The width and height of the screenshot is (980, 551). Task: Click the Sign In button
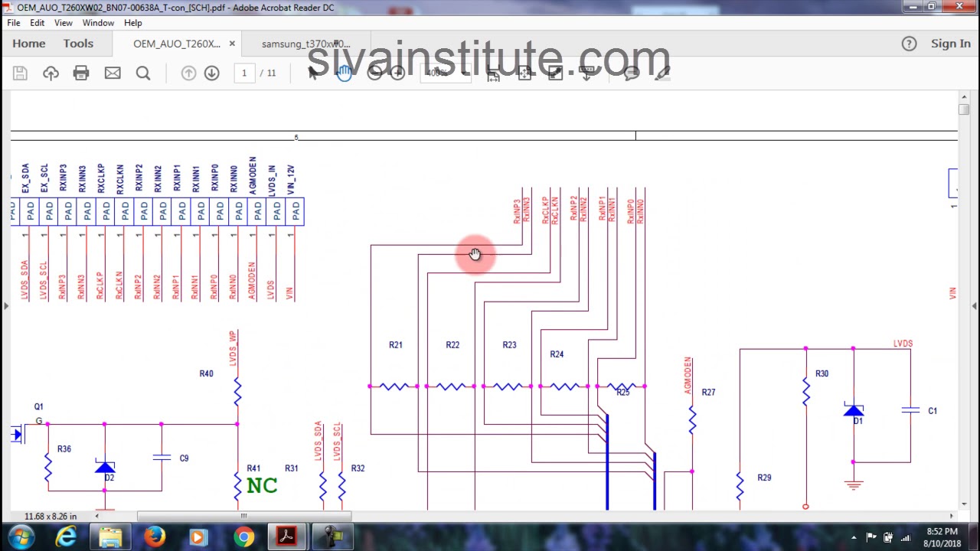tap(951, 44)
